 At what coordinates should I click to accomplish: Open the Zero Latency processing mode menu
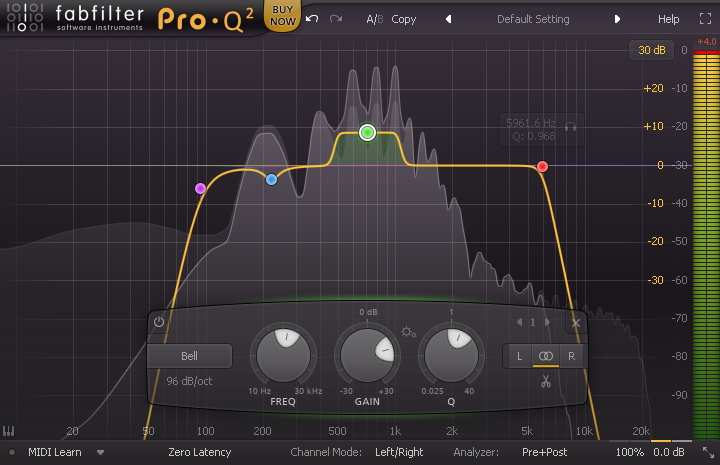[x=199, y=452]
